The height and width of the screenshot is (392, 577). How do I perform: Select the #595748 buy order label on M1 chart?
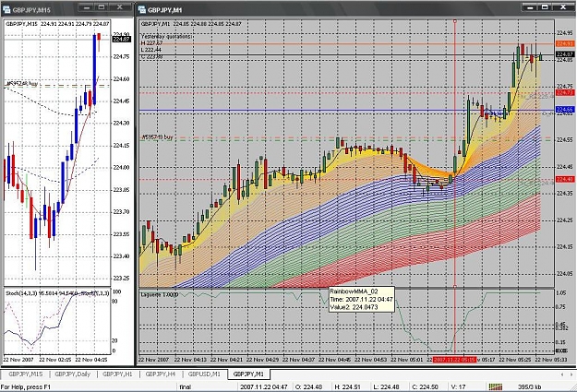(157, 137)
